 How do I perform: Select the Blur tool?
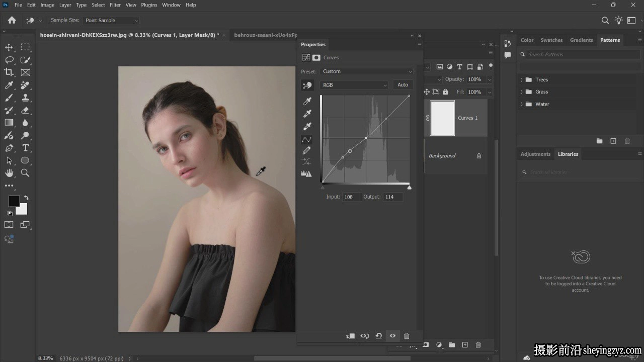(25, 123)
